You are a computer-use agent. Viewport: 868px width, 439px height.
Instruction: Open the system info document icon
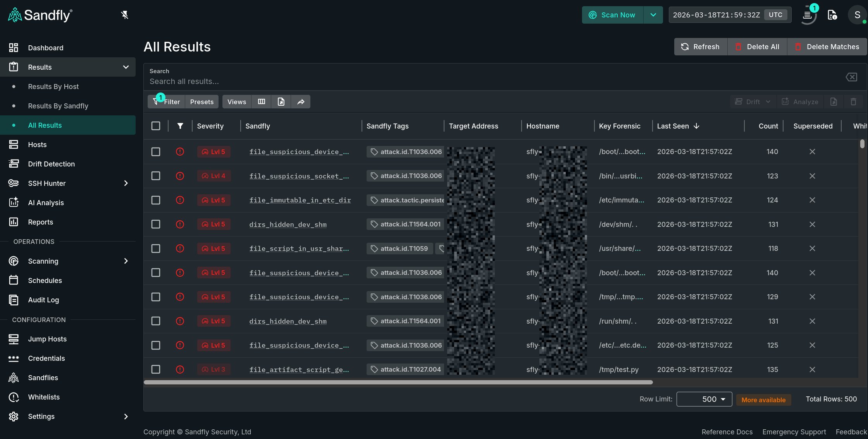pos(832,15)
